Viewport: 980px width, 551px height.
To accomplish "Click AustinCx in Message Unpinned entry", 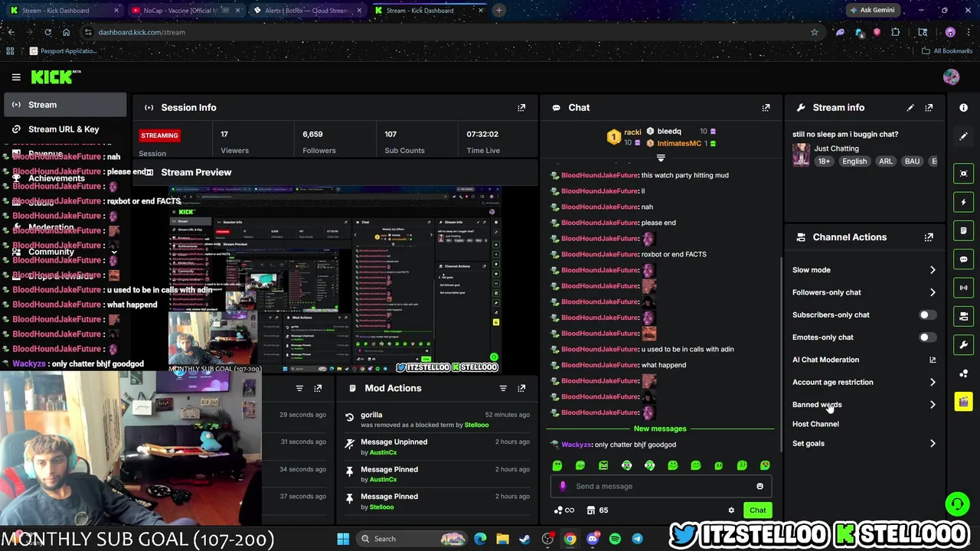I will click(x=383, y=452).
